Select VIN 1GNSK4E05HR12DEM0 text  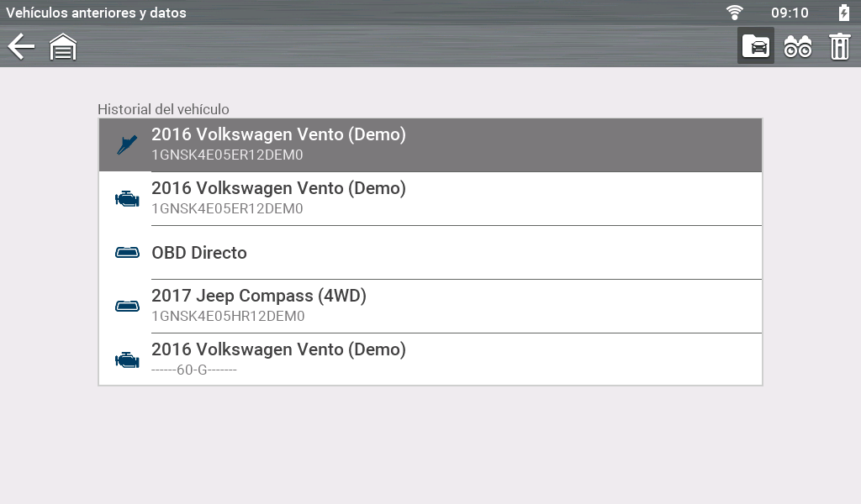click(228, 317)
